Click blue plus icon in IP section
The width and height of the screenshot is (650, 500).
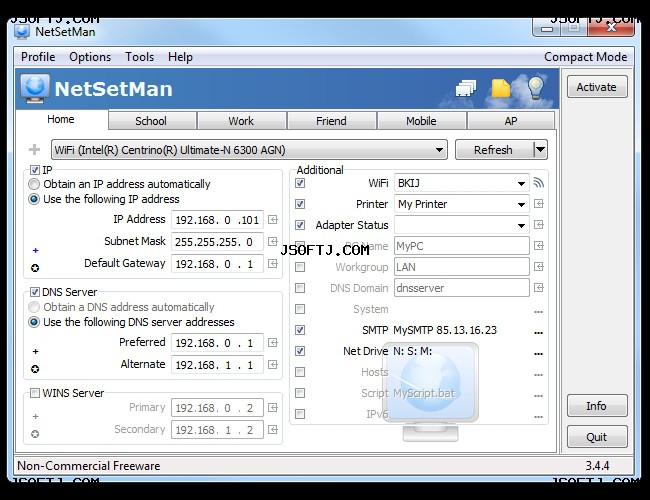(x=36, y=250)
